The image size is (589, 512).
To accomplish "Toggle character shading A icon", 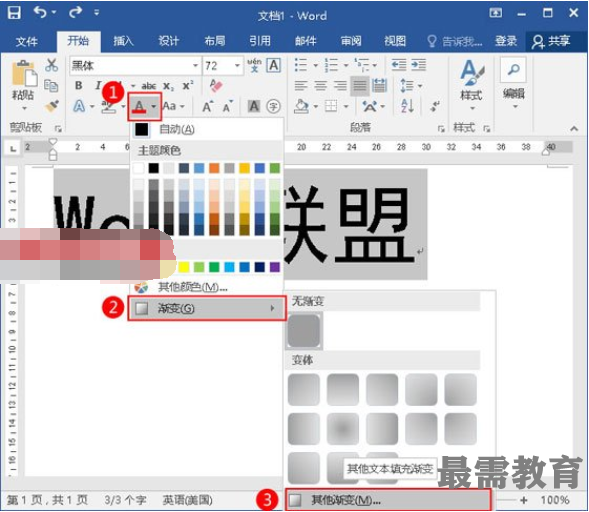I will [x=254, y=106].
